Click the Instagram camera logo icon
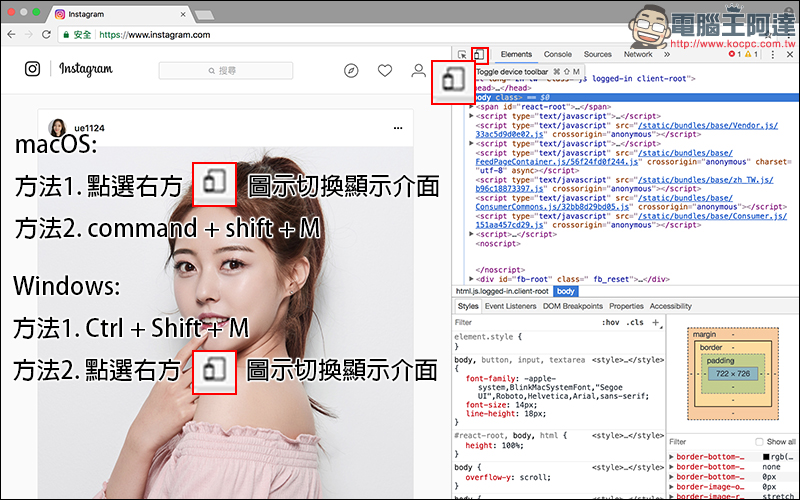 [x=33, y=69]
